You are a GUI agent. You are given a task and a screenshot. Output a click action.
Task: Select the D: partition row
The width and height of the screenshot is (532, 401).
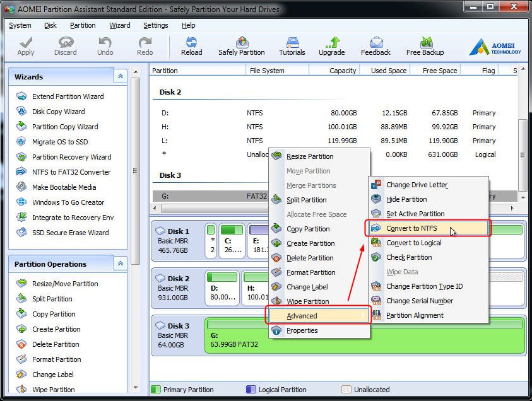[x=334, y=113]
